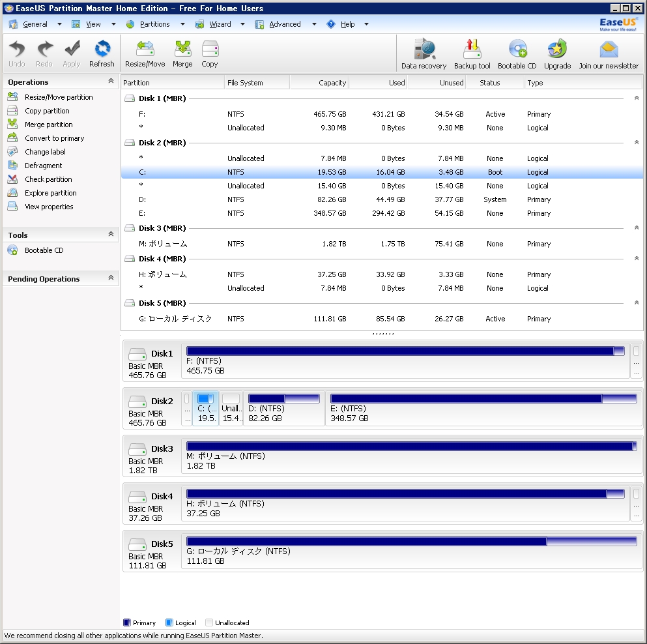The image size is (647, 644).
Task: Open the Wizard menu
Action: 220,24
